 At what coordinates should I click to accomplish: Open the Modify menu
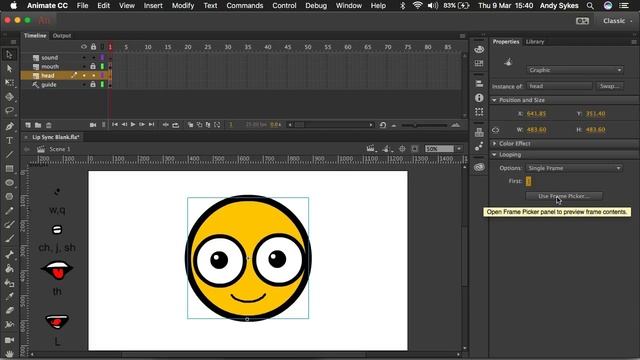(183, 5)
